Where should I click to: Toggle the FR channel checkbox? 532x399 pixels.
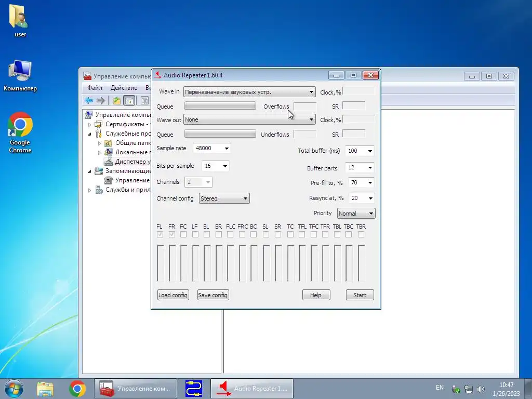click(x=171, y=234)
